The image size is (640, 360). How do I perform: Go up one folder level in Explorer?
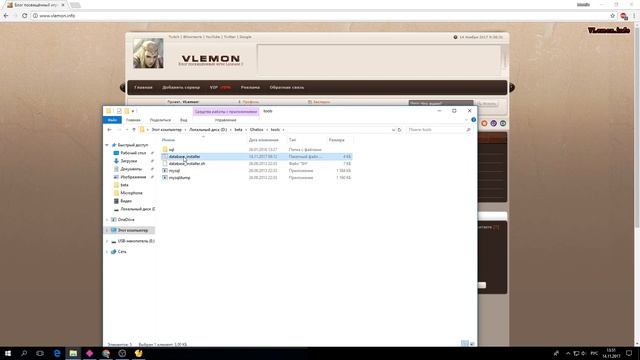pos(133,130)
